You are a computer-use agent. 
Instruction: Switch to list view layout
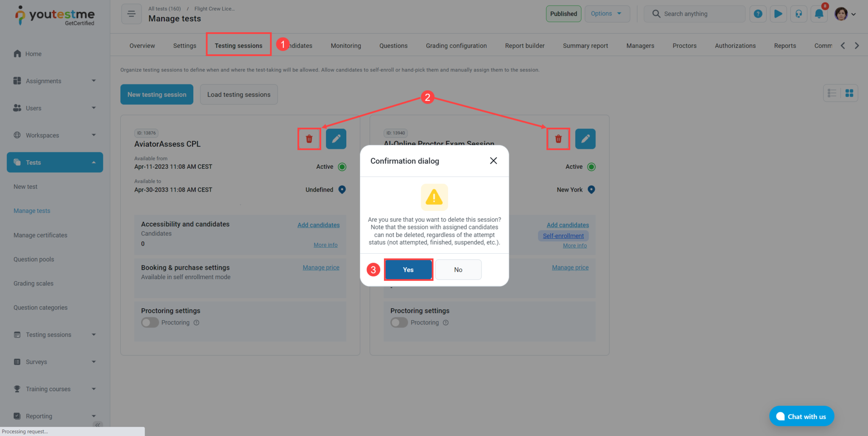(832, 93)
